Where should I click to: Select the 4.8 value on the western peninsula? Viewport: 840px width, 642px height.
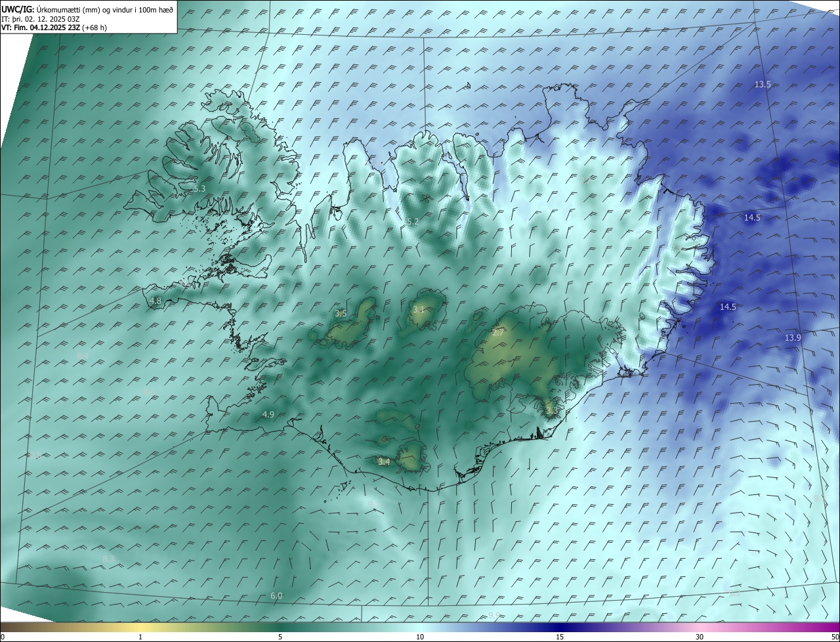pos(156,301)
